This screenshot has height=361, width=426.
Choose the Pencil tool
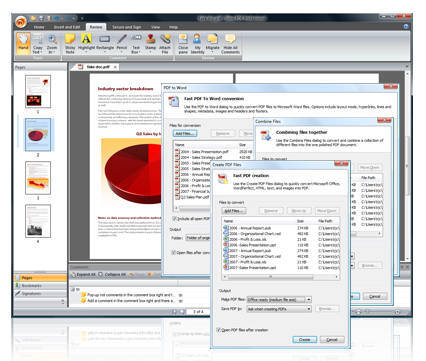pos(121,42)
